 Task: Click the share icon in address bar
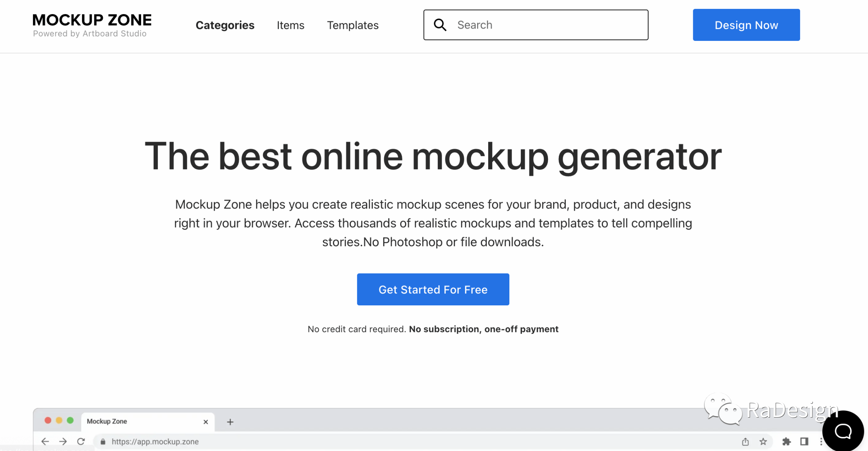(745, 441)
